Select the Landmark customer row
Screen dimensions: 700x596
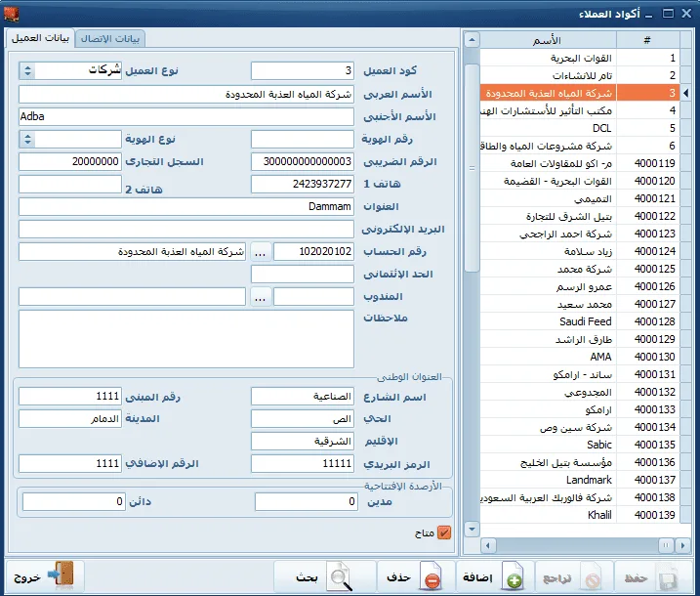click(580, 480)
